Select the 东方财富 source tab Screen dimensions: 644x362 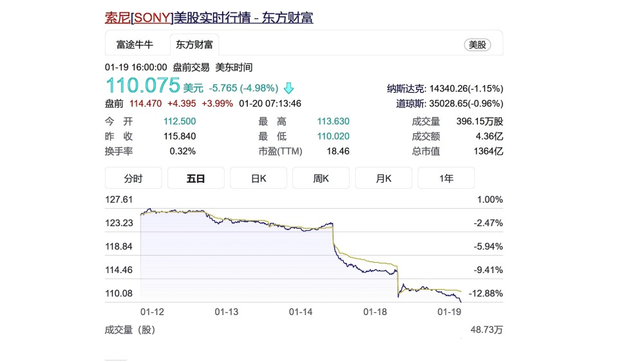(x=194, y=45)
